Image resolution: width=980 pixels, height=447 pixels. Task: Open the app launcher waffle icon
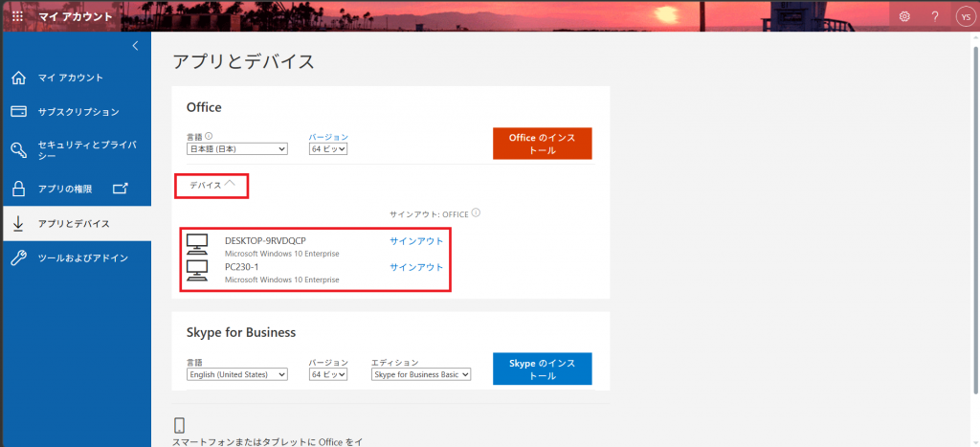tap(17, 16)
